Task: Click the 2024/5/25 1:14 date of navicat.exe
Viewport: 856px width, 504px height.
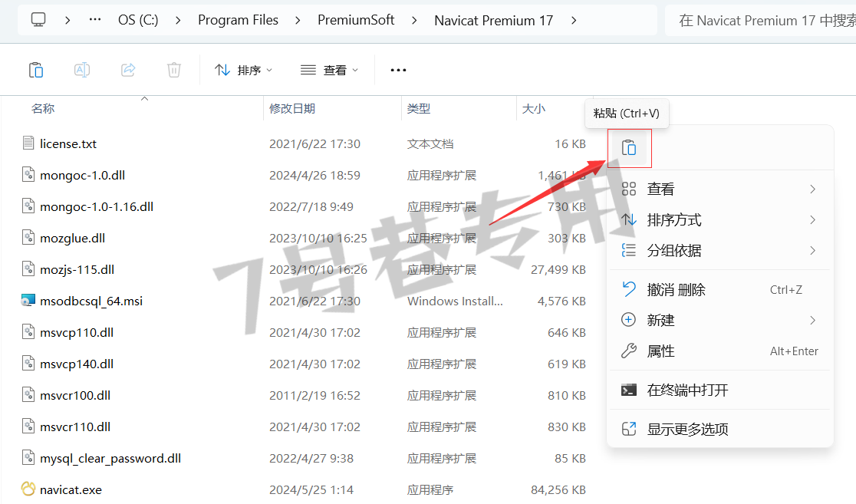Action: point(311,489)
